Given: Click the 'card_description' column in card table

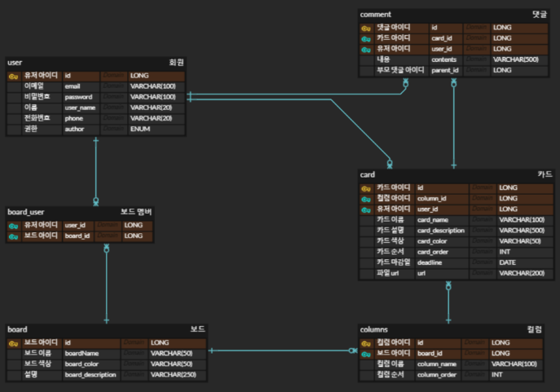Looking at the screenshot, I should (441, 231).
